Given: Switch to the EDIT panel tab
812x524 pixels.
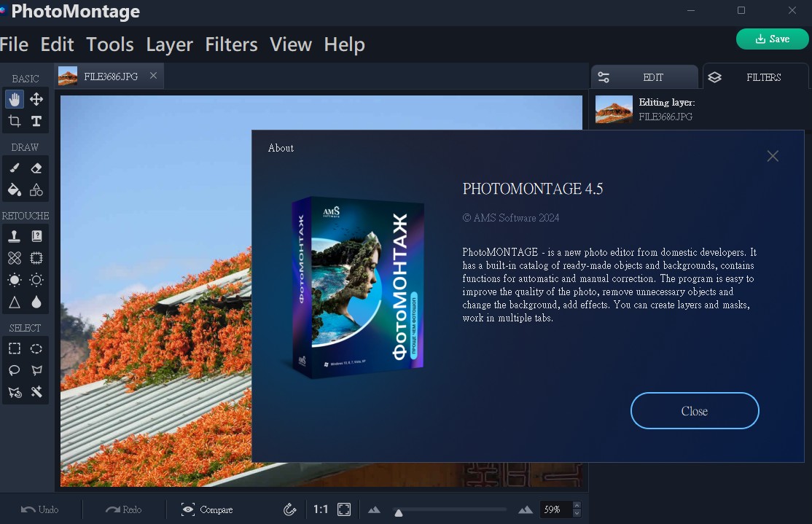Looking at the screenshot, I should [x=644, y=77].
